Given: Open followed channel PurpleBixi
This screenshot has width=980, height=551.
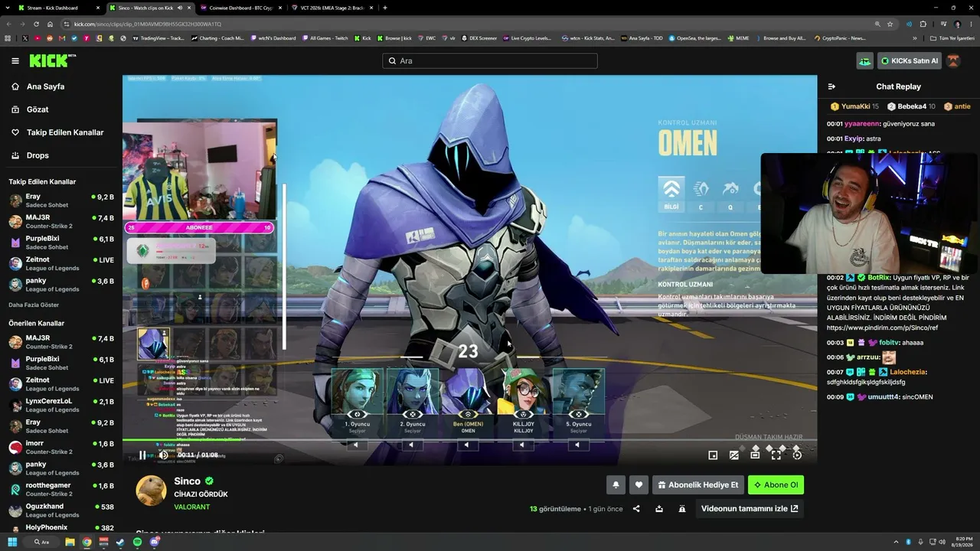Looking at the screenshot, I should [61, 243].
